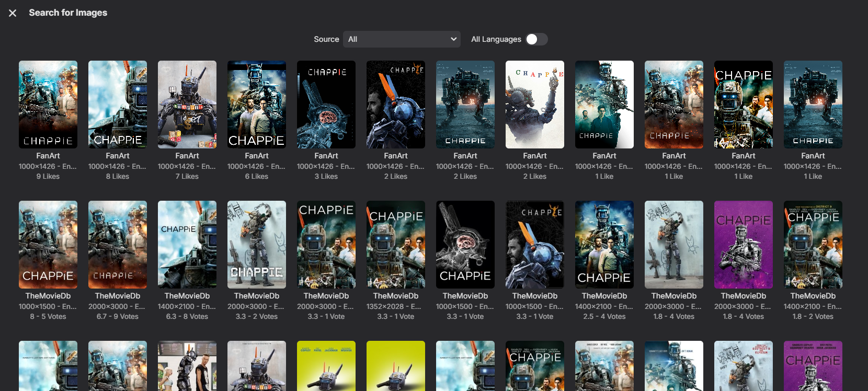The height and width of the screenshot is (391, 868).
Task: Toggle the All Languages switch
Action: coord(536,39)
